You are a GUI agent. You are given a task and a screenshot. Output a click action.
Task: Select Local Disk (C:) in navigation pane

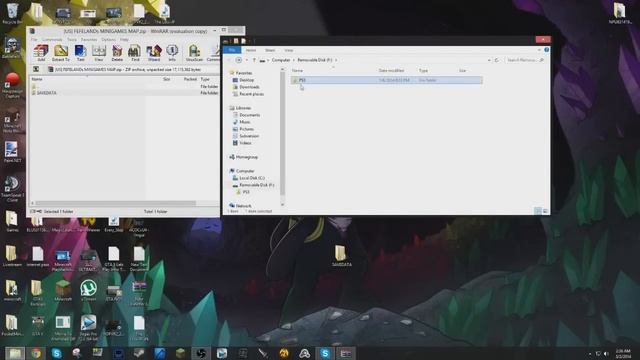click(251, 178)
